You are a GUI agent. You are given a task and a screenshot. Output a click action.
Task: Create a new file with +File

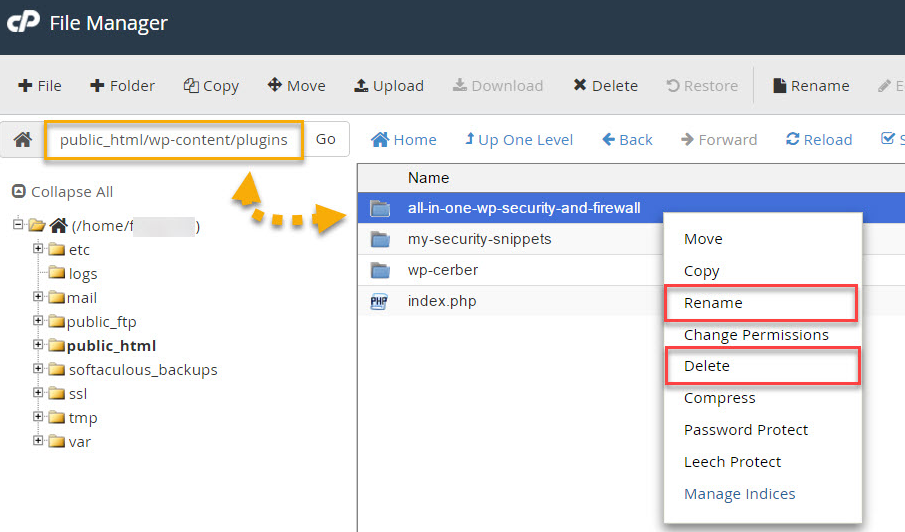pyautogui.click(x=40, y=86)
